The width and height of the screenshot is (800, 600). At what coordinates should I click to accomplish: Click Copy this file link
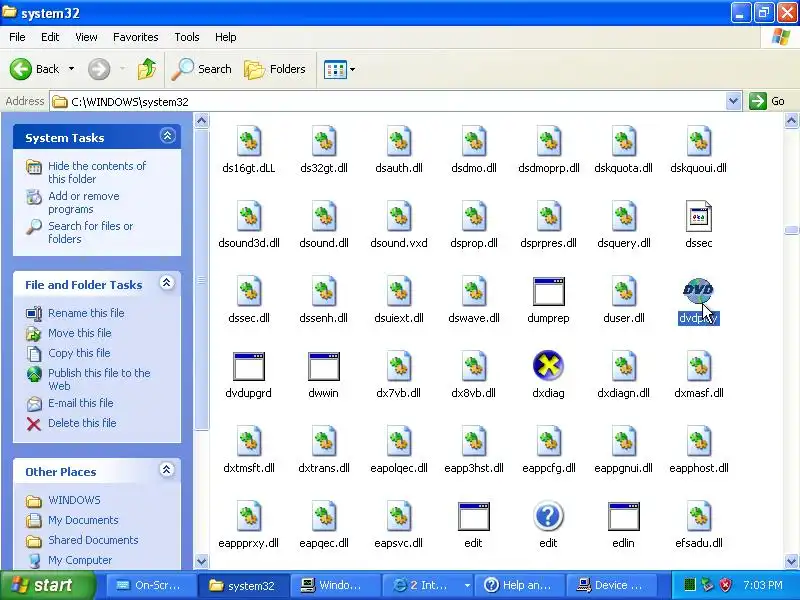[x=79, y=353]
